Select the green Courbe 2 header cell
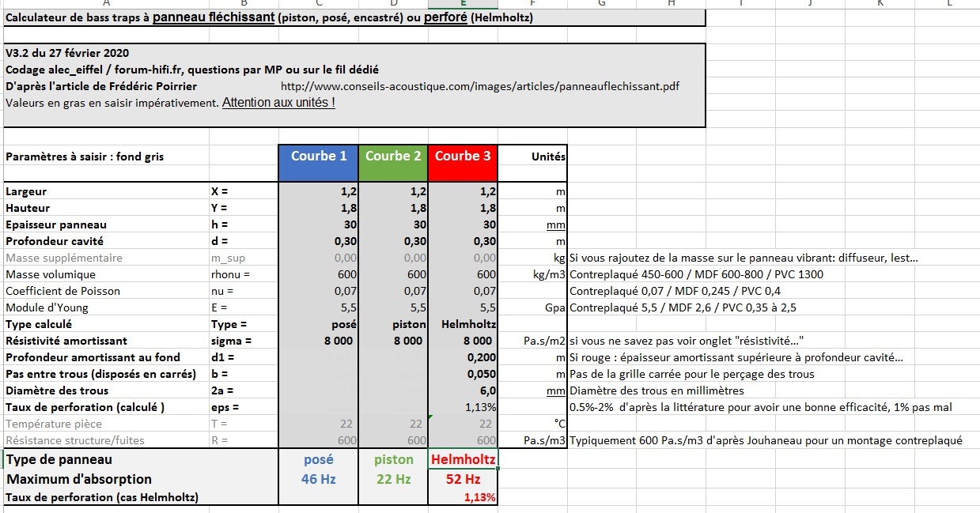 point(393,162)
